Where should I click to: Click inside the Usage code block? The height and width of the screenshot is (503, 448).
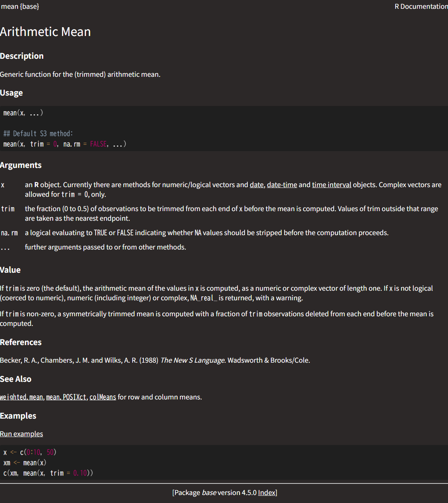[x=224, y=128]
